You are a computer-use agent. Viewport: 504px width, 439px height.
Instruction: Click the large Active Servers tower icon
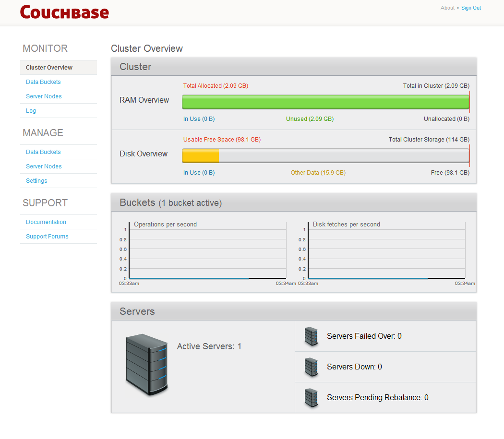pyautogui.click(x=147, y=365)
